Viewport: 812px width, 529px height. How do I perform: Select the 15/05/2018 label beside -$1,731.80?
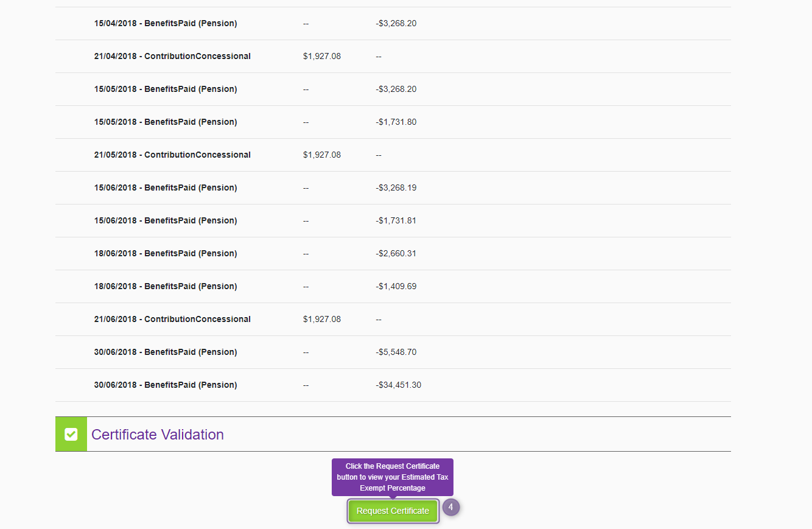166,122
